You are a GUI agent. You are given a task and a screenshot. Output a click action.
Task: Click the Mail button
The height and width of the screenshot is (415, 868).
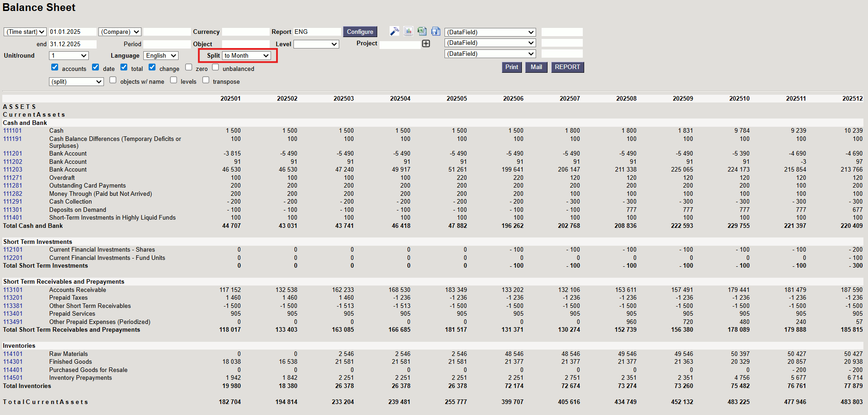[536, 67]
